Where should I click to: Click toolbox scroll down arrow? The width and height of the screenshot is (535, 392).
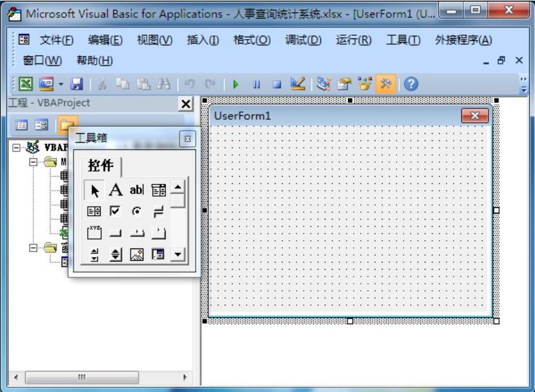point(177,254)
